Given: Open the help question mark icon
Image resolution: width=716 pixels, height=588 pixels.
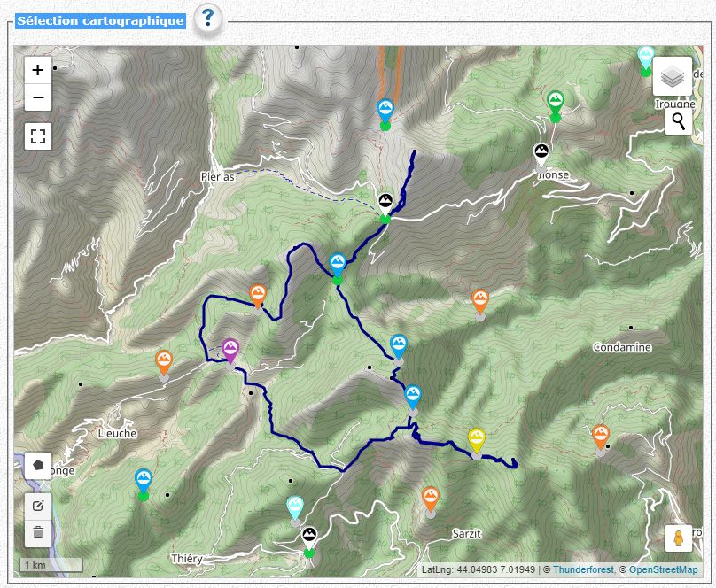Looking at the screenshot, I should coord(207,19).
